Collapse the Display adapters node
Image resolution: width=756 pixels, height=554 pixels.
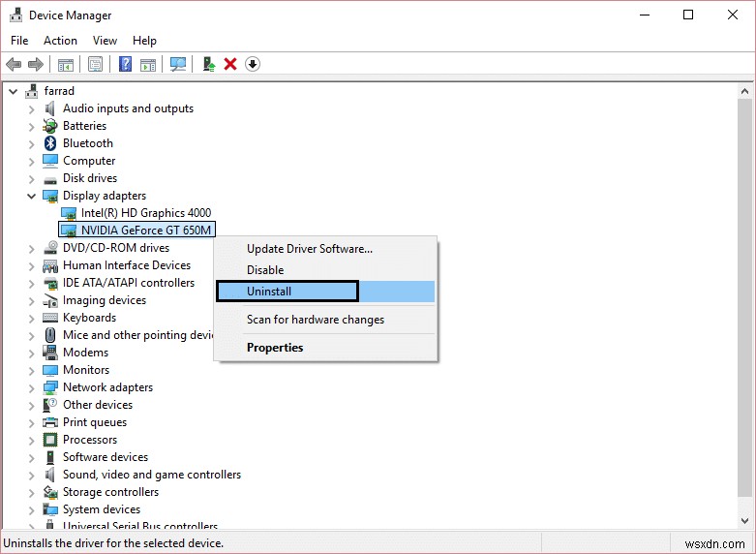point(31,196)
